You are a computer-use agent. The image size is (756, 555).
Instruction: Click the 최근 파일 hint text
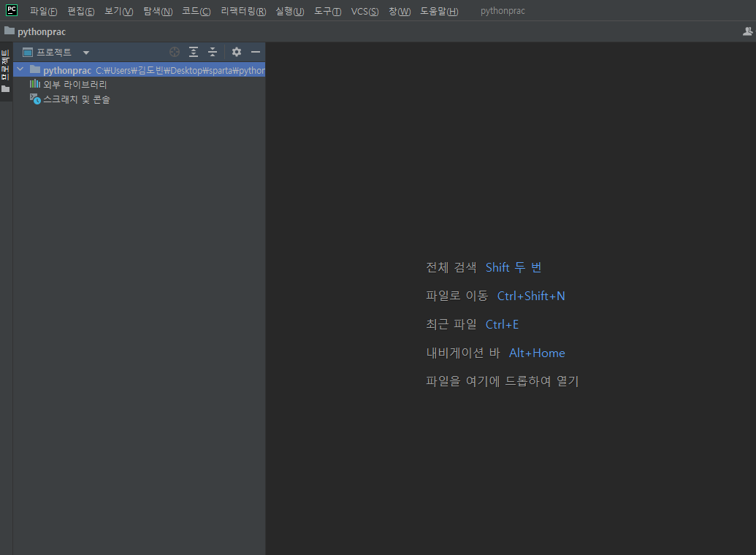pos(451,324)
